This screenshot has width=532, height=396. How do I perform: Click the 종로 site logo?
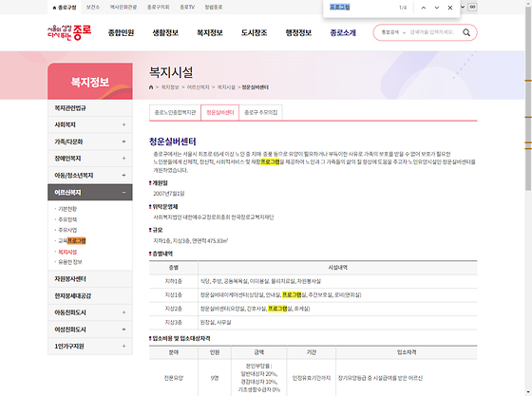coord(69,32)
